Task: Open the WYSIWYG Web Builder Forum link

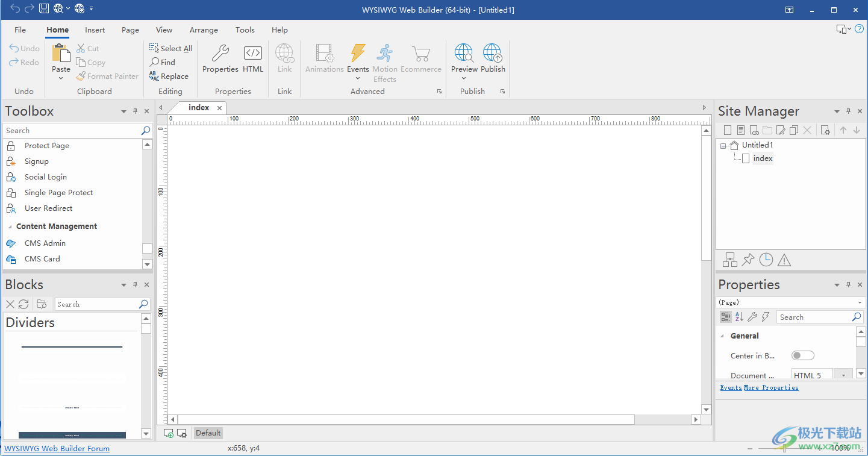Action: 57,448
